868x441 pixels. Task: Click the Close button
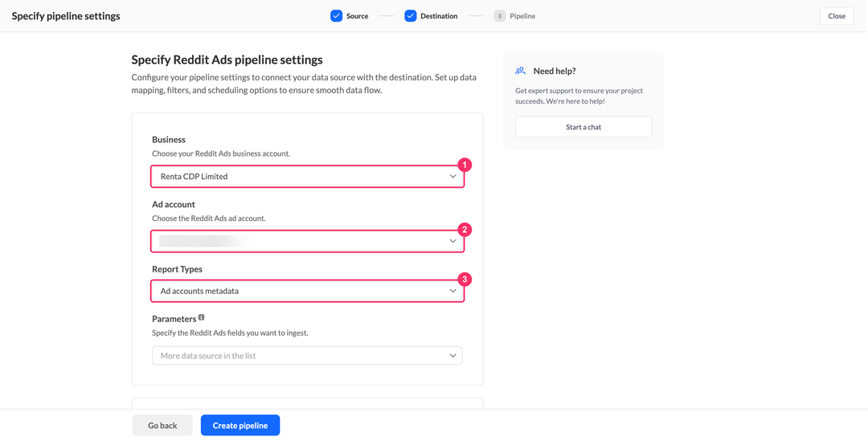837,16
